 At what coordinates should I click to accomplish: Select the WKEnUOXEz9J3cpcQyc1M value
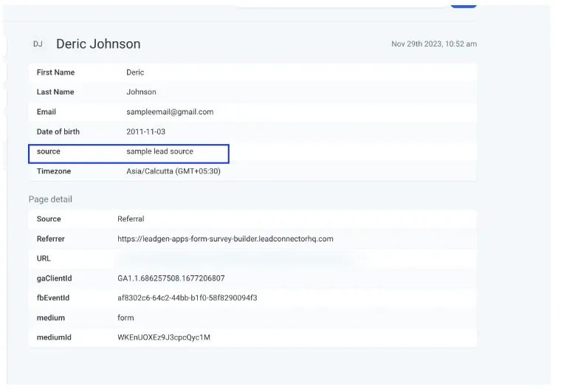(164, 337)
